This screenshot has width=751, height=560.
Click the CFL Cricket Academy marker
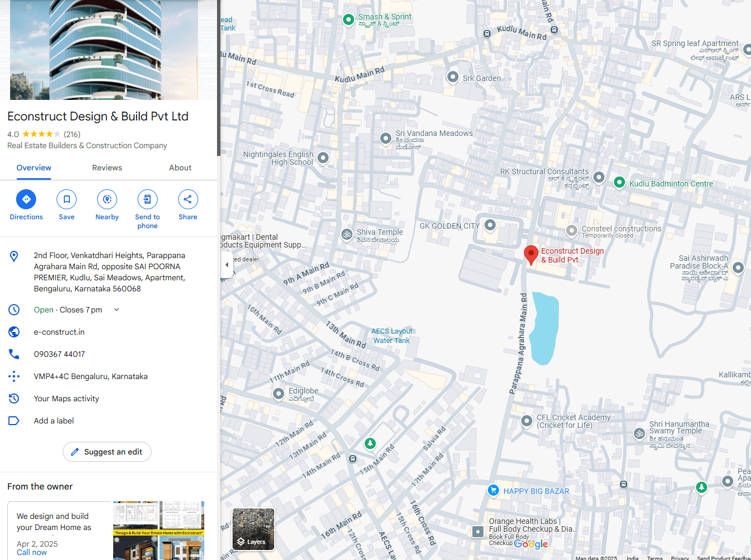(527, 421)
